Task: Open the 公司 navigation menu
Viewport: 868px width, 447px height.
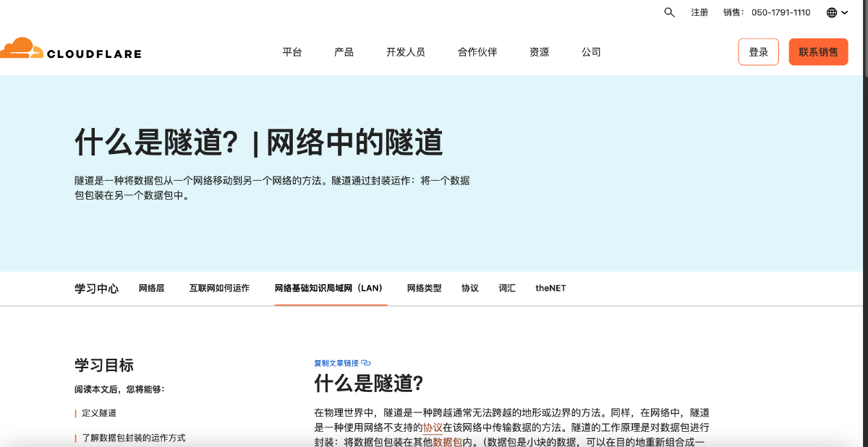Action: point(591,52)
